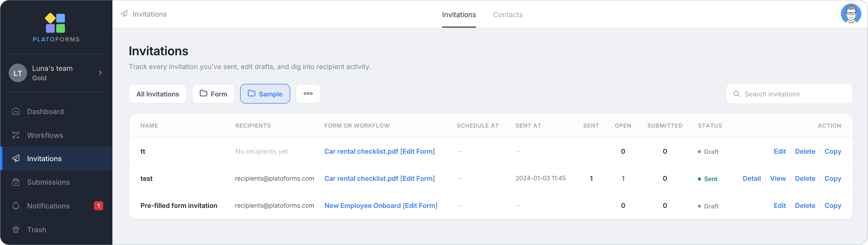Click the invitation name 'tt'
The image size is (868, 245).
coord(143,151)
